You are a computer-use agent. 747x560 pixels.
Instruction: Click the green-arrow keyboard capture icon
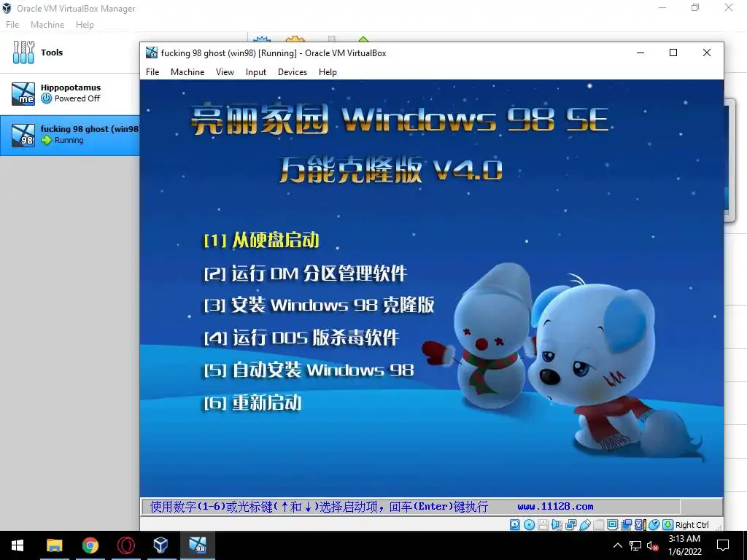[x=667, y=525]
